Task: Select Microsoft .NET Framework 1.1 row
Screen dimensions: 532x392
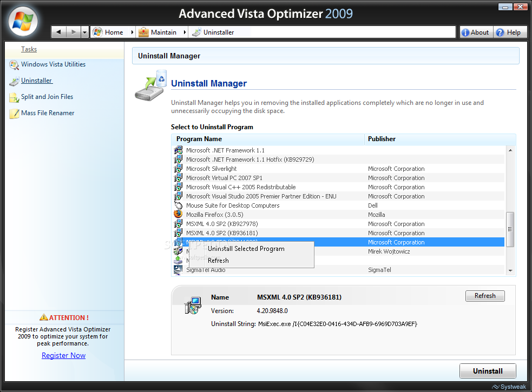Action: [x=338, y=150]
